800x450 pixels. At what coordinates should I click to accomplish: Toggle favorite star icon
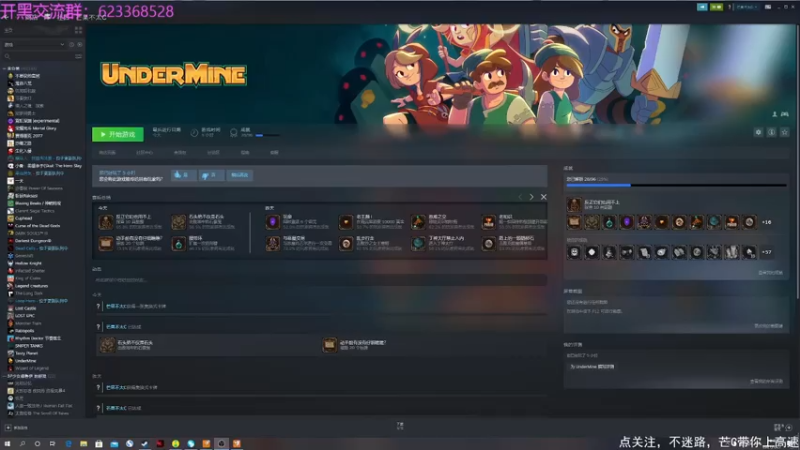click(x=785, y=132)
